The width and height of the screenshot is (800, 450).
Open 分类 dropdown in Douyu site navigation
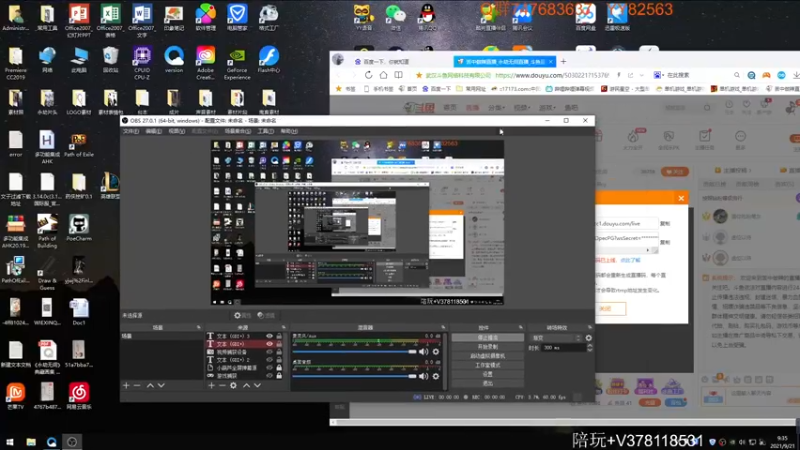496,108
